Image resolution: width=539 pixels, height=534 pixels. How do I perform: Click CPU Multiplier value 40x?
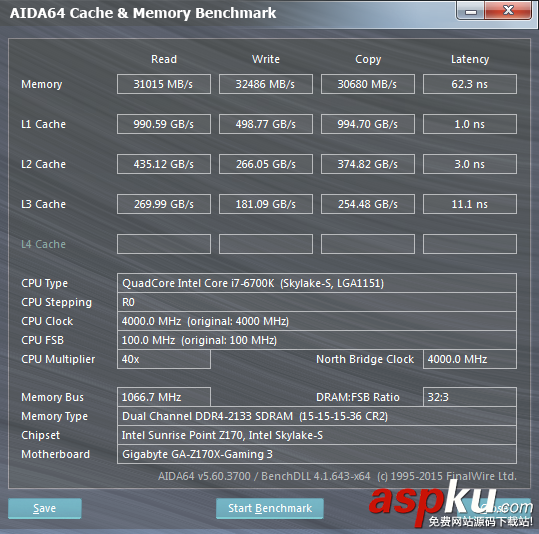pyautogui.click(x=164, y=359)
